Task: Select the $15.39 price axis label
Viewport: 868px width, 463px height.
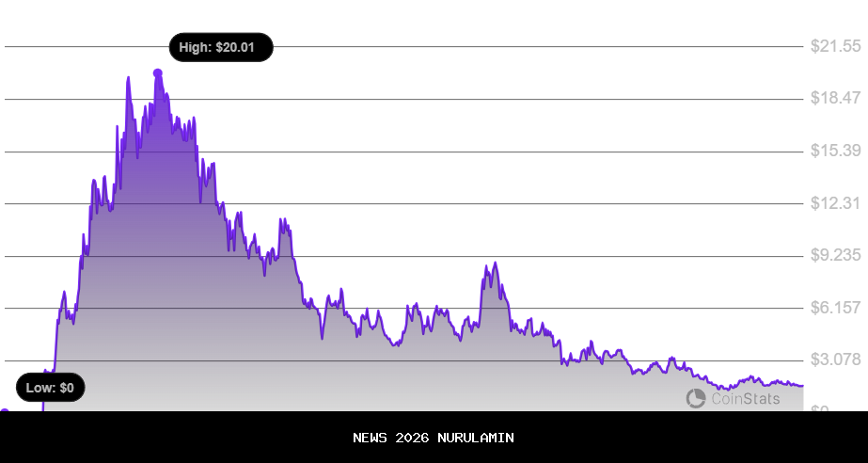Action: (x=835, y=151)
